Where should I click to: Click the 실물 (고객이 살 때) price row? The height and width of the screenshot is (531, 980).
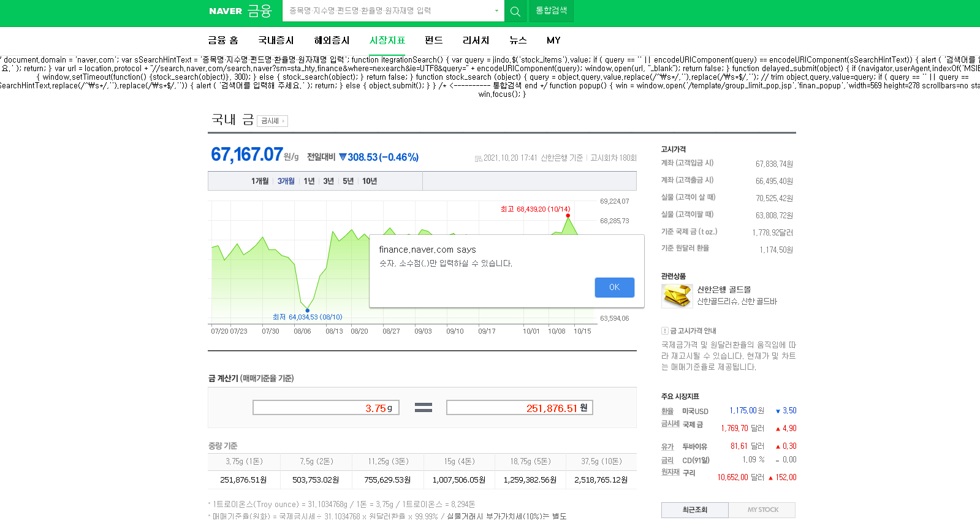[x=727, y=197]
